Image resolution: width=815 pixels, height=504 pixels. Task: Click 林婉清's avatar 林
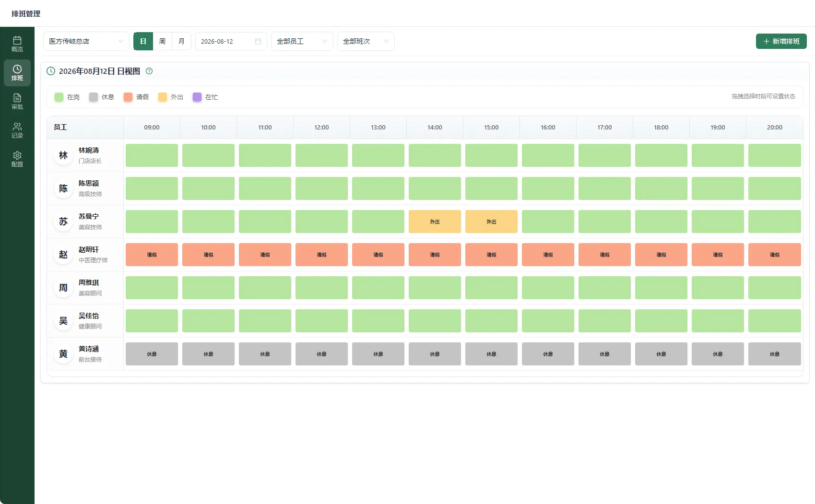(63, 155)
